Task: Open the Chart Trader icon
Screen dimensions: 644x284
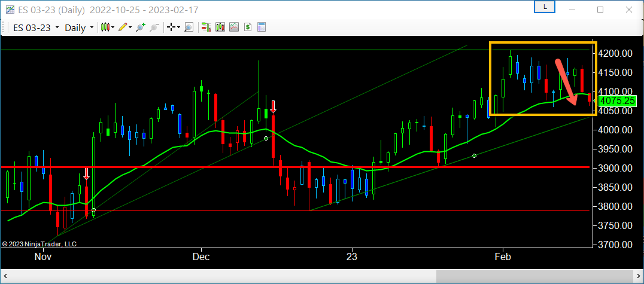Action: [206, 28]
